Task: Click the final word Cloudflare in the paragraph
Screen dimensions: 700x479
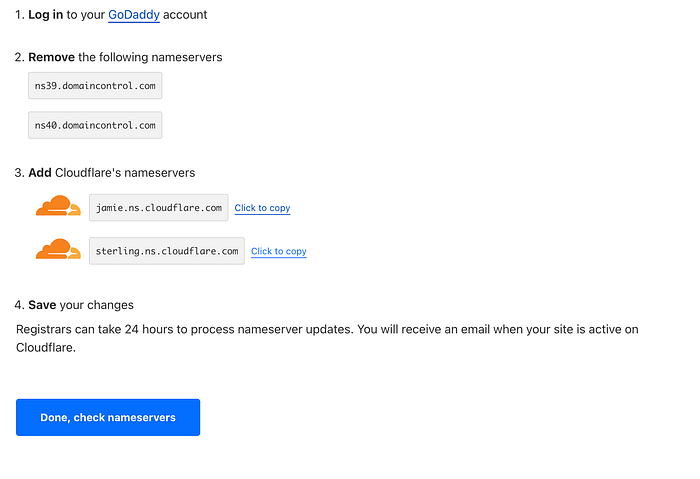Action: (45, 348)
